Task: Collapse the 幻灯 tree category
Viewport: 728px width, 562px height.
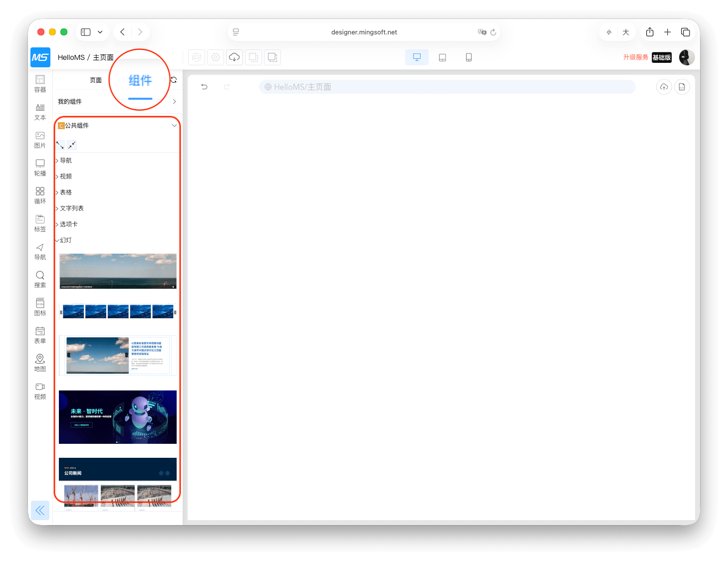Action: coord(66,240)
